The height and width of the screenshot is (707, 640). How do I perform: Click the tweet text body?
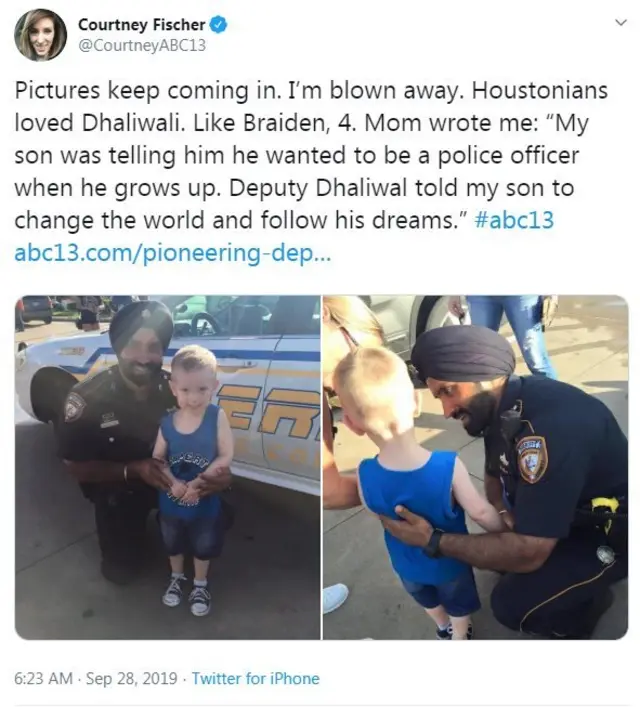coord(311,172)
